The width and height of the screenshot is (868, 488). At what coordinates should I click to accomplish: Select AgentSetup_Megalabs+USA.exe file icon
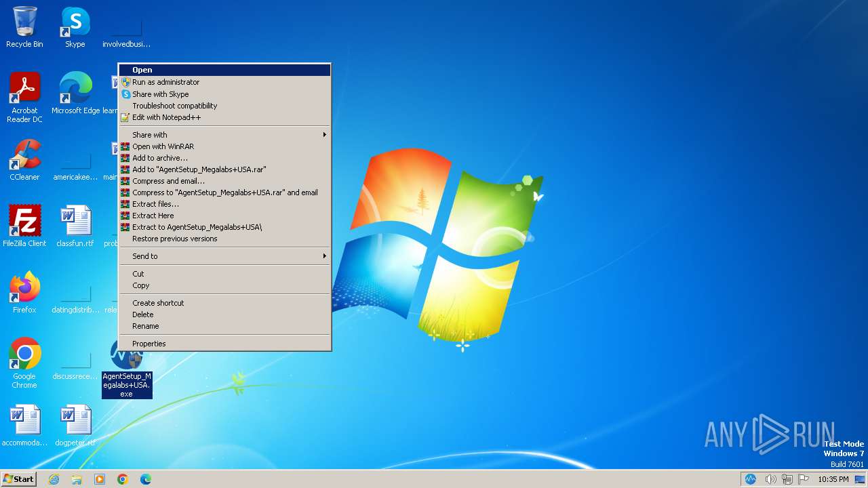tap(127, 368)
